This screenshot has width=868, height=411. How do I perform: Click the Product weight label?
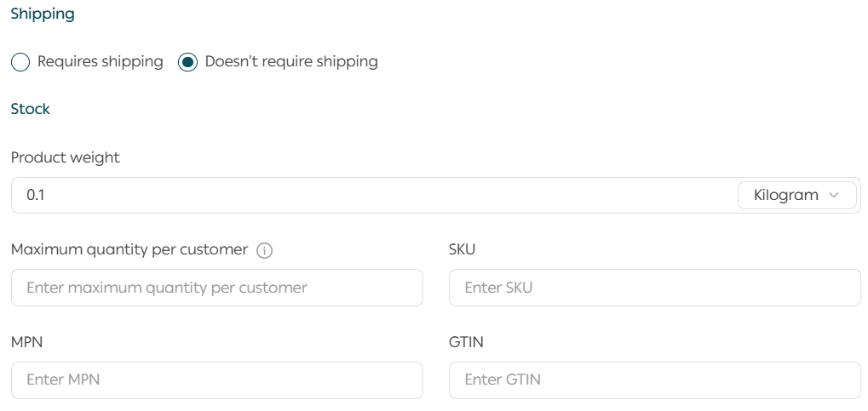coord(66,157)
